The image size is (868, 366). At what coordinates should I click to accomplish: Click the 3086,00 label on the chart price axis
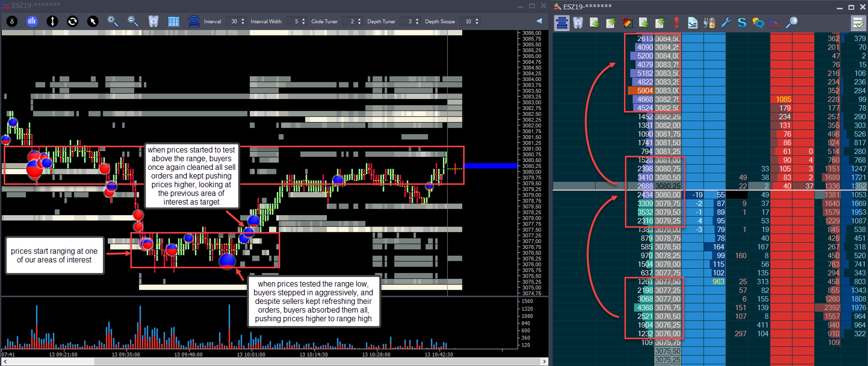[531, 33]
